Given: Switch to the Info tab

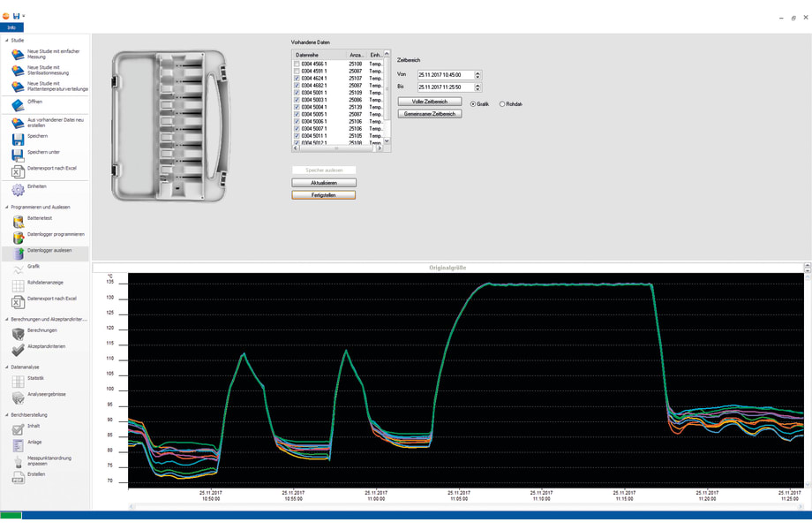Looking at the screenshot, I should 12,27.
